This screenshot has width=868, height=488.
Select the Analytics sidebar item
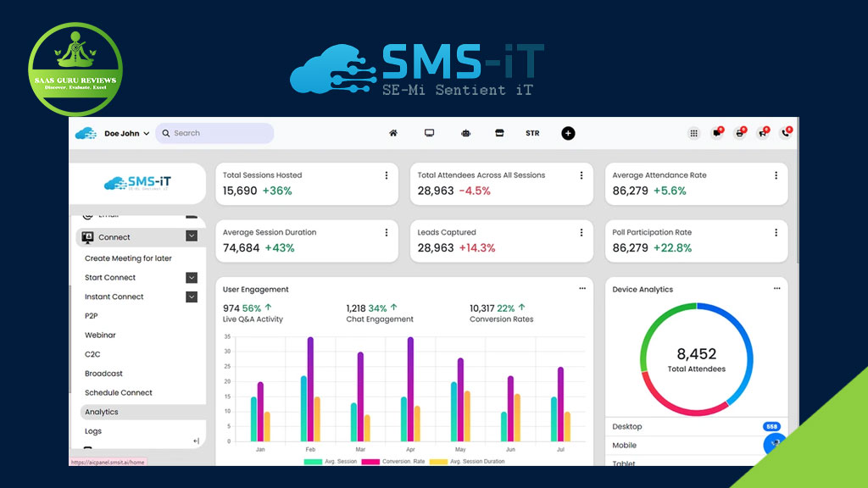142,413
